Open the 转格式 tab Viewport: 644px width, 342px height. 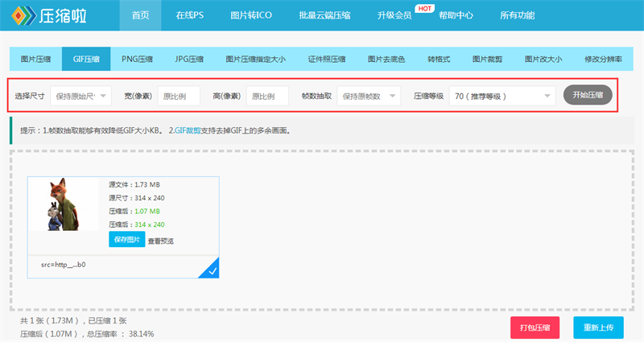point(439,59)
